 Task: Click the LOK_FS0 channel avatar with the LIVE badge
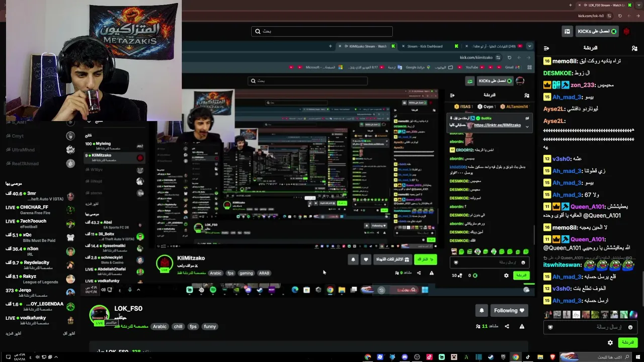click(x=99, y=315)
